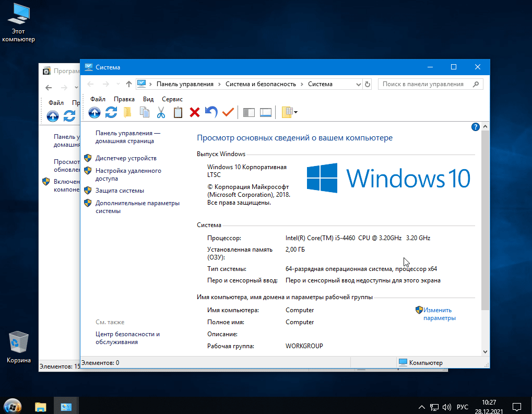Click Система и безопасность in the breadcrumb
Viewport: 532px width, 414px height.
261,84
